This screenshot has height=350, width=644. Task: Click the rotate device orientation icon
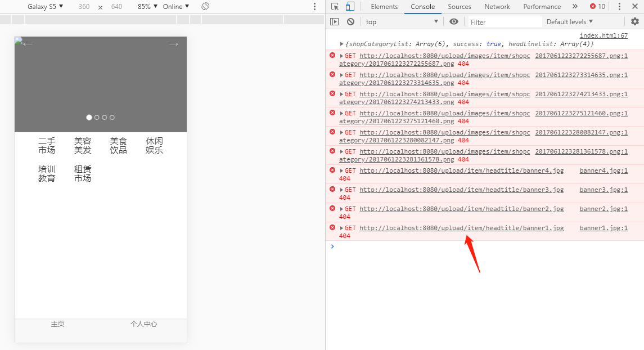click(x=205, y=7)
